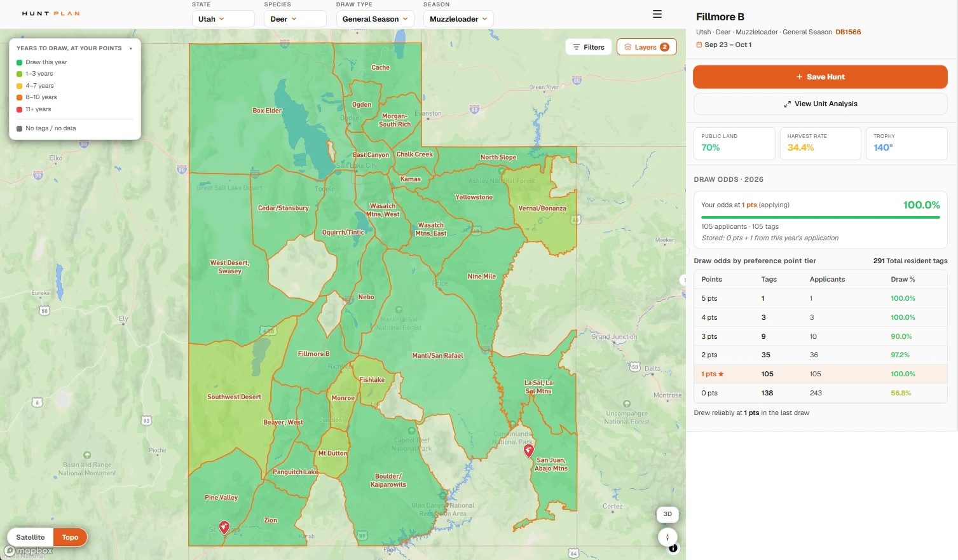958x560 pixels.
Task: Click the green Draw this year swatch
Action: (x=20, y=62)
